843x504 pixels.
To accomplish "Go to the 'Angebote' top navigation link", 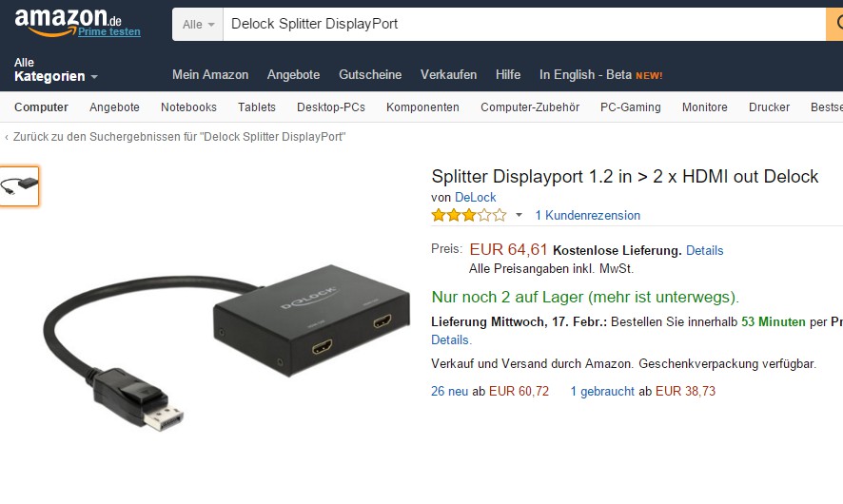I will click(x=293, y=74).
